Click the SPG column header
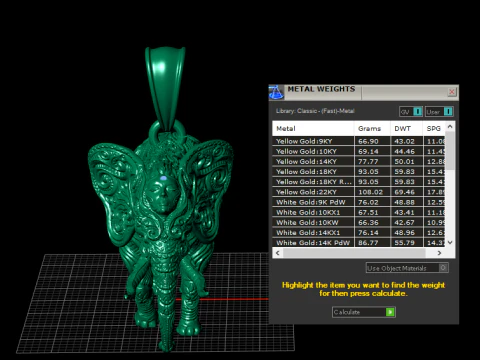 [434, 129]
